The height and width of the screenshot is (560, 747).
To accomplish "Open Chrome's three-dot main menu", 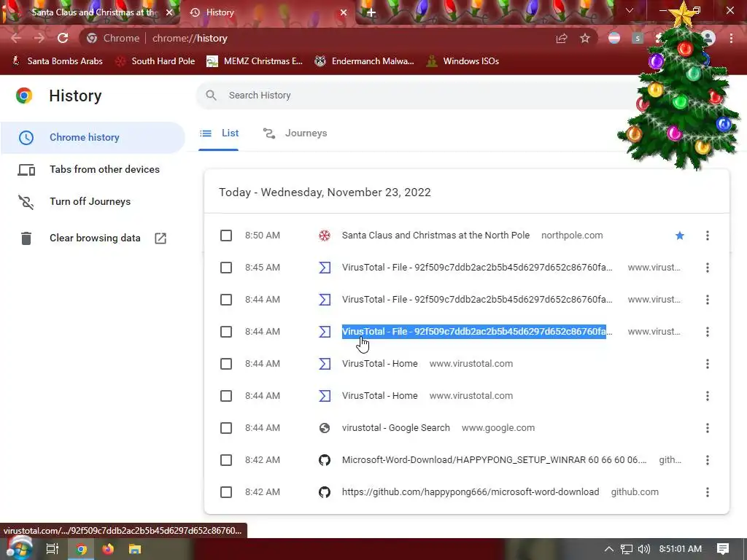I will (731, 38).
